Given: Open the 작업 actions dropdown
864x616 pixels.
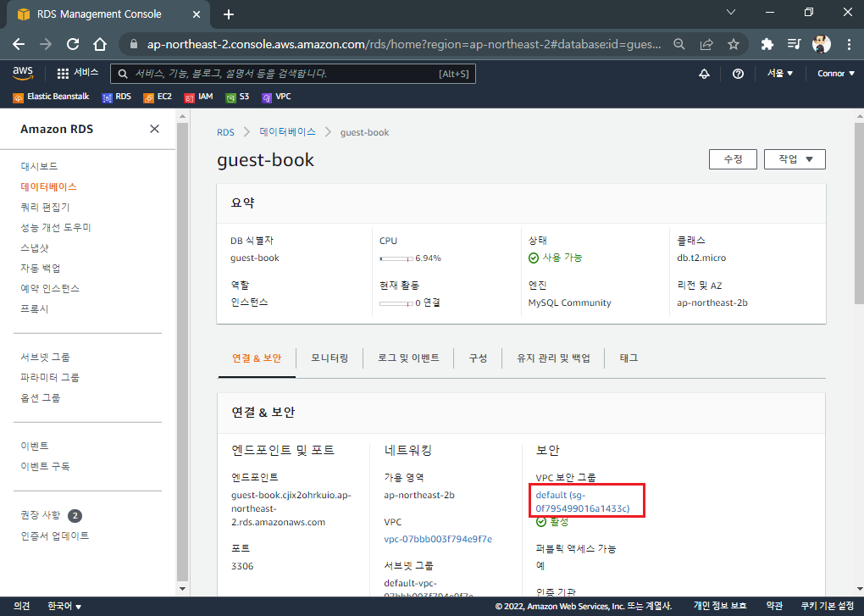Looking at the screenshot, I should (795, 159).
